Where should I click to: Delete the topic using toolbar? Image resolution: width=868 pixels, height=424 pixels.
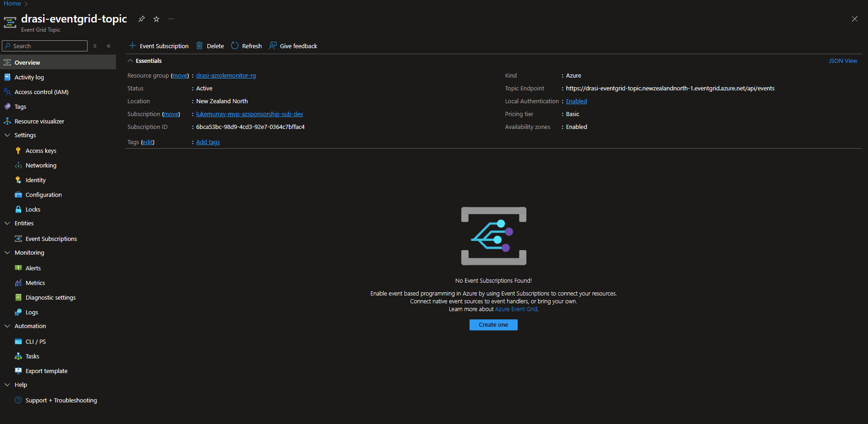click(x=210, y=46)
